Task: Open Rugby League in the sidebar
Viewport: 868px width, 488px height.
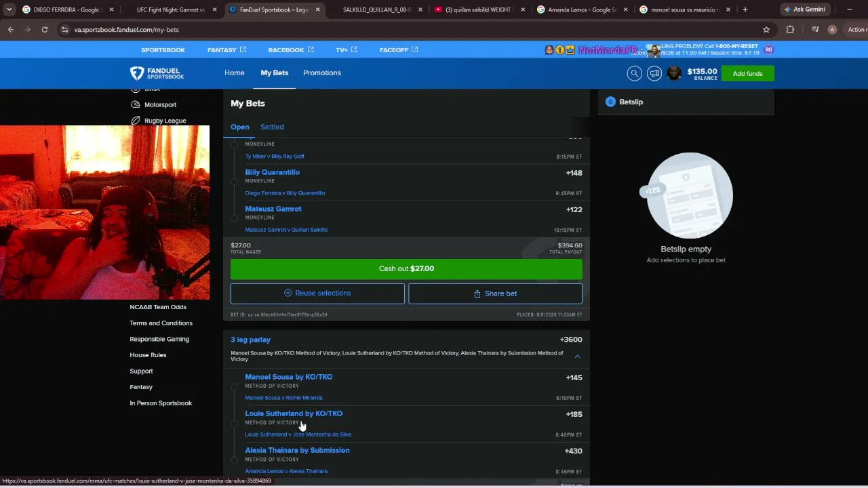Action: pyautogui.click(x=165, y=121)
